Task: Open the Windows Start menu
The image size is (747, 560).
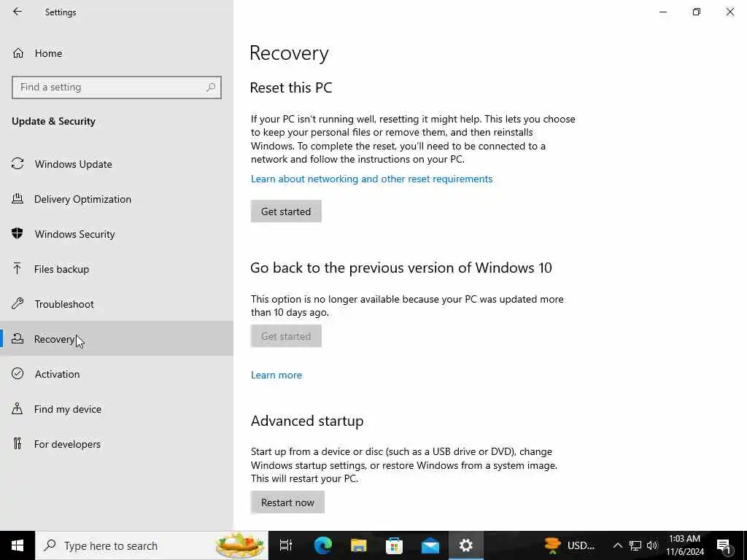Action: (x=18, y=545)
